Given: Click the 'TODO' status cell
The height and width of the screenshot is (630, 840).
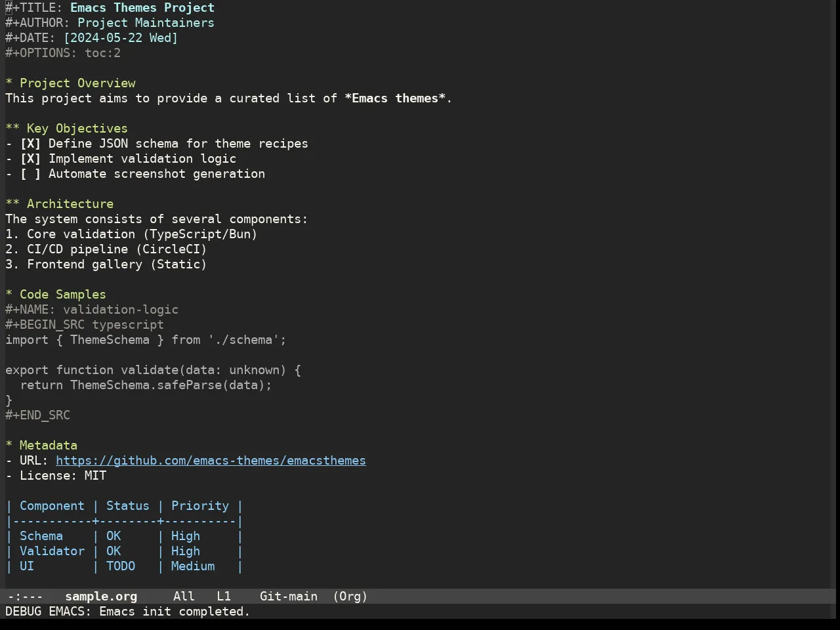Looking at the screenshot, I should pyautogui.click(x=121, y=566).
